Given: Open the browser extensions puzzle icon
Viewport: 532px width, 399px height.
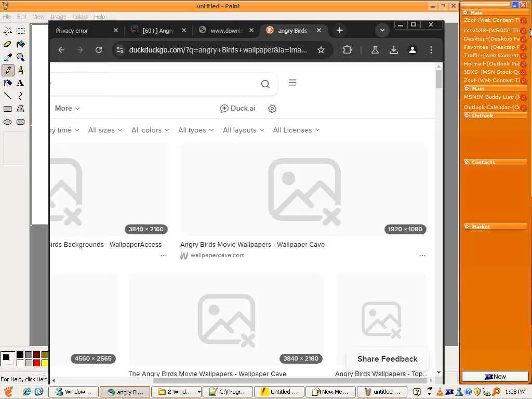Looking at the screenshot, I should click(x=347, y=50).
